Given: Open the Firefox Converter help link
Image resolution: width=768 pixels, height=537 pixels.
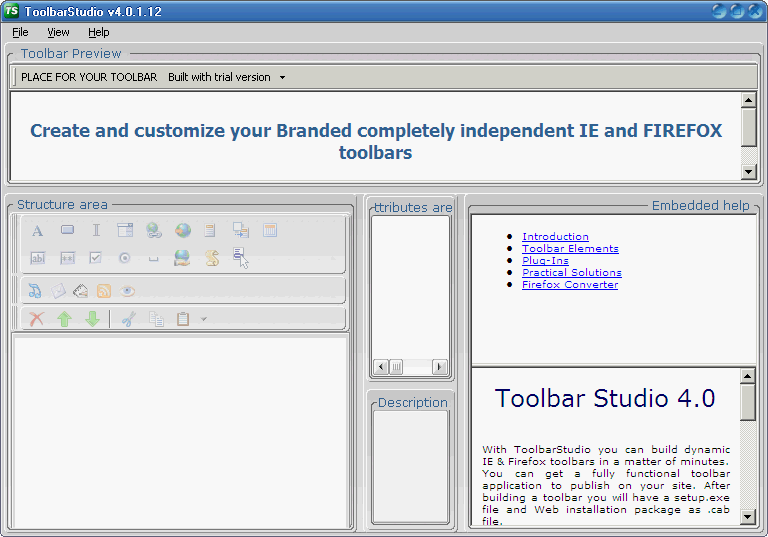Looking at the screenshot, I should click(x=570, y=285).
